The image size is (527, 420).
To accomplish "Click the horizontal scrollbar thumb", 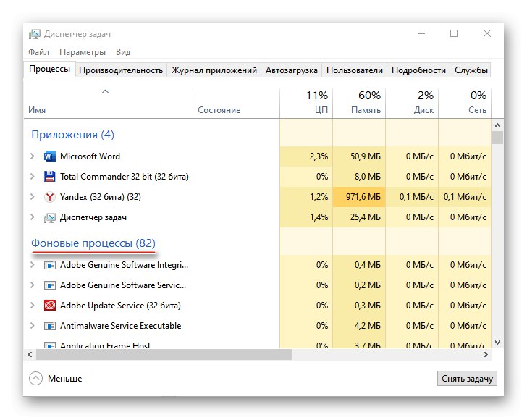I will [164, 354].
